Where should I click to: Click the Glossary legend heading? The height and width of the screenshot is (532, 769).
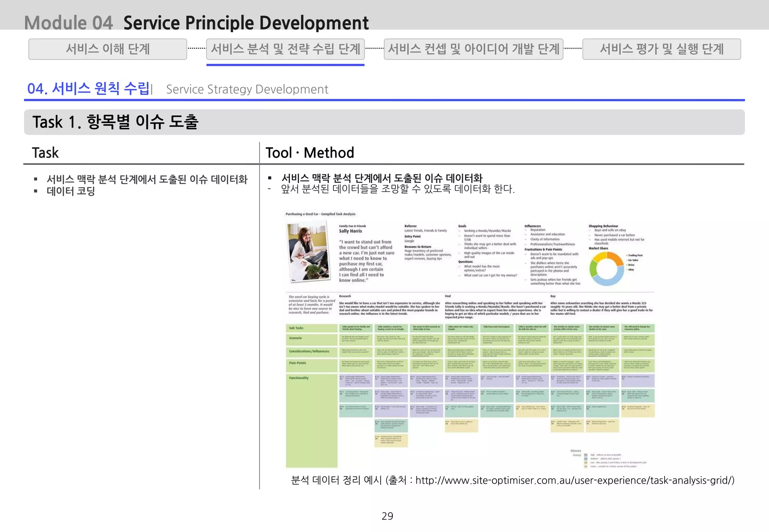tap(576, 451)
